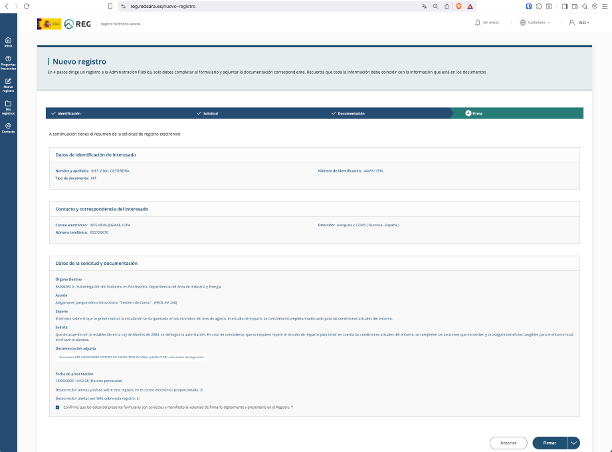Image resolution: width=612 pixels, height=452 pixels.
Task: Open the browser hamburger menu
Action: tap(603, 6)
